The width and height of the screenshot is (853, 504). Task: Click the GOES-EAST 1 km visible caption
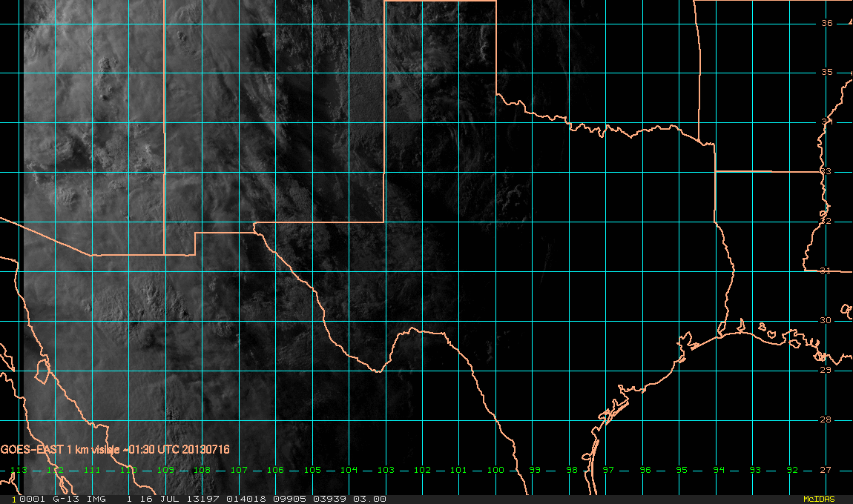click(115, 450)
